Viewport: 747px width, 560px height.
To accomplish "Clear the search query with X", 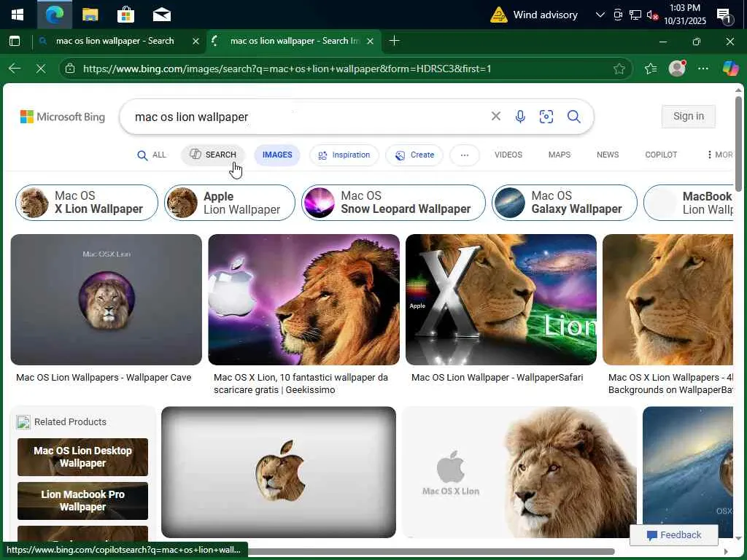I will pos(495,116).
